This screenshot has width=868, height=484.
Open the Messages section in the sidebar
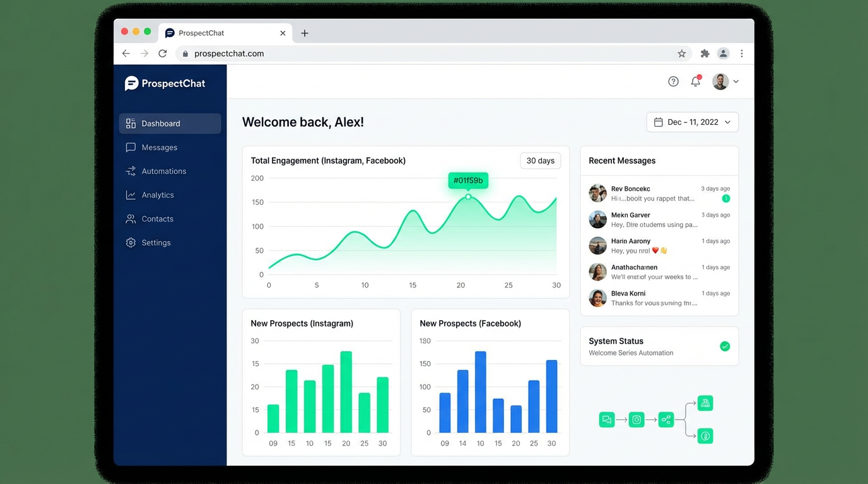tap(159, 147)
